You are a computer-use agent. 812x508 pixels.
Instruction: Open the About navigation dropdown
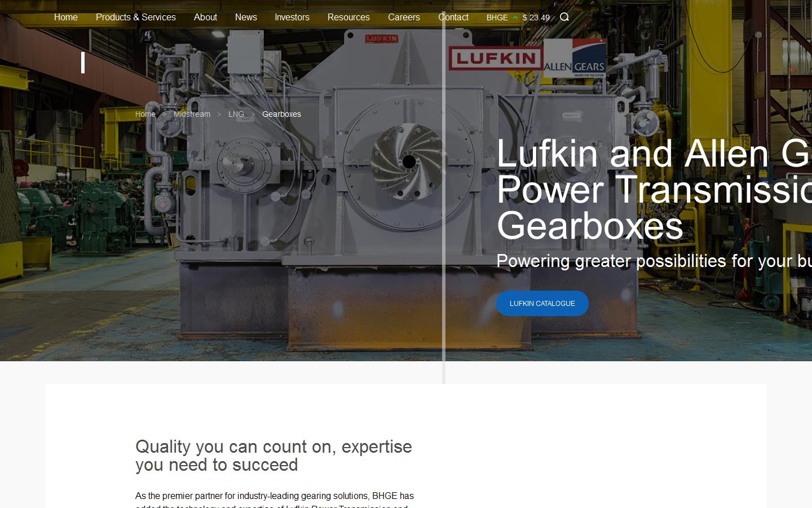[205, 17]
